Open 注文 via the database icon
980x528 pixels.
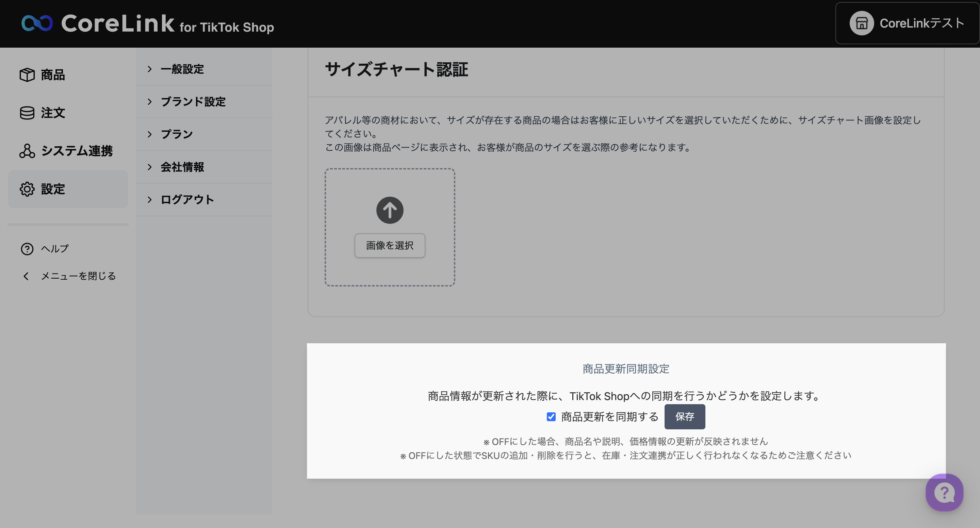point(27,113)
